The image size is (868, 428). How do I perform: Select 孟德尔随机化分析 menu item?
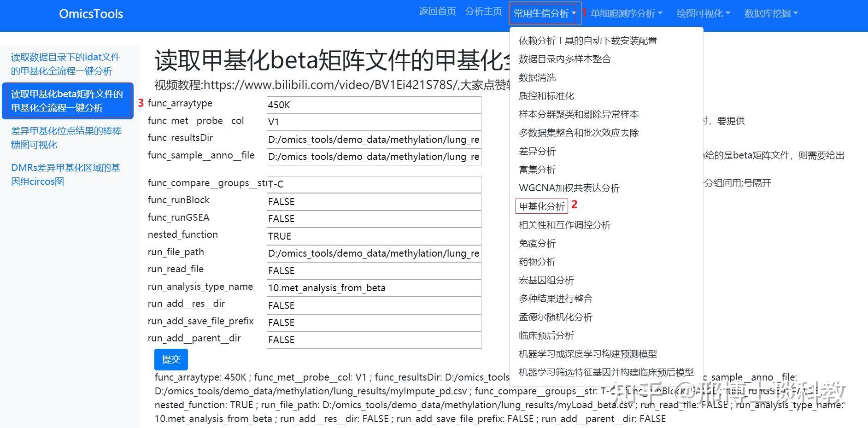(555, 317)
